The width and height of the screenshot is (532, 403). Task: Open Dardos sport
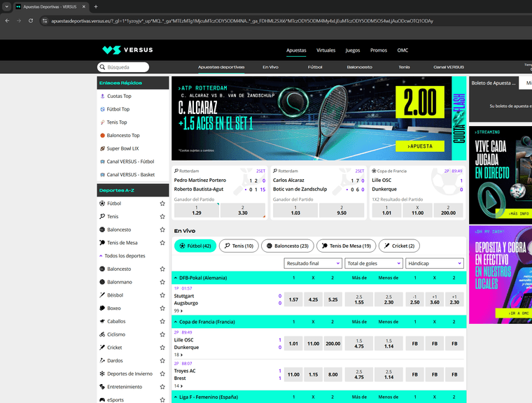[115, 360]
